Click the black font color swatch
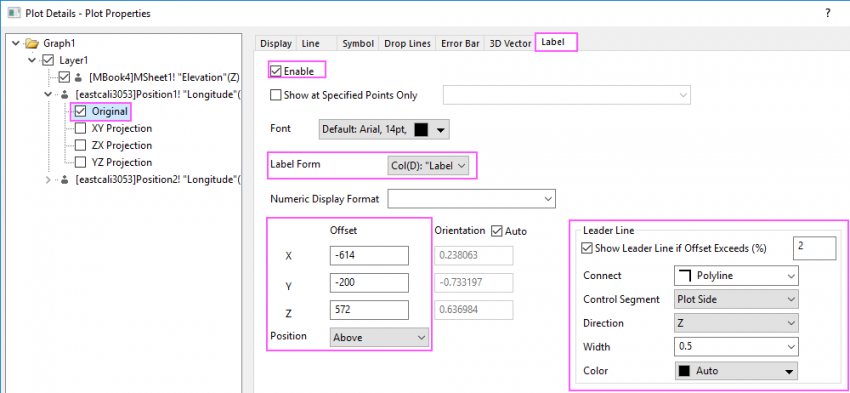This screenshot has width=850, height=393. click(421, 130)
